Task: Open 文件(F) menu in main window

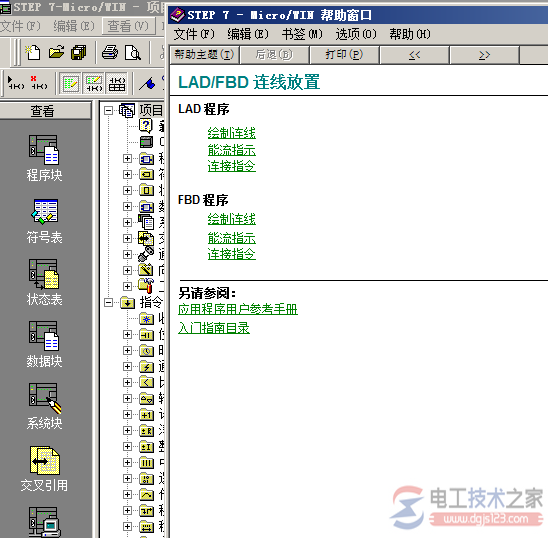Action: tap(20, 26)
